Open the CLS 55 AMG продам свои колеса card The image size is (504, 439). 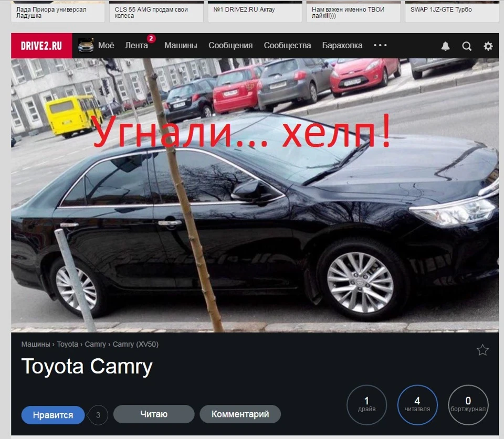click(156, 12)
